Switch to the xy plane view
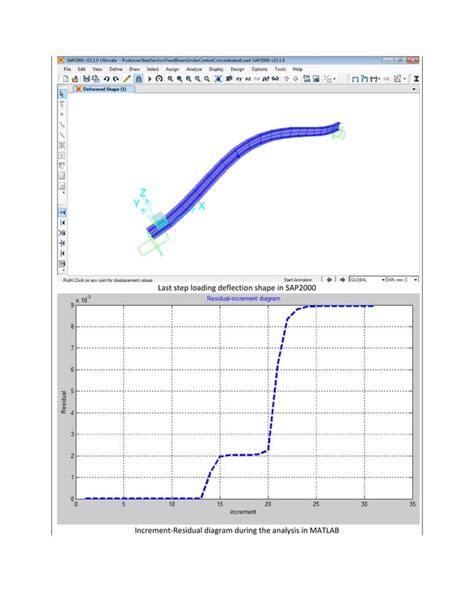The height and width of the screenshot is (613, 474). pos(239,79)
